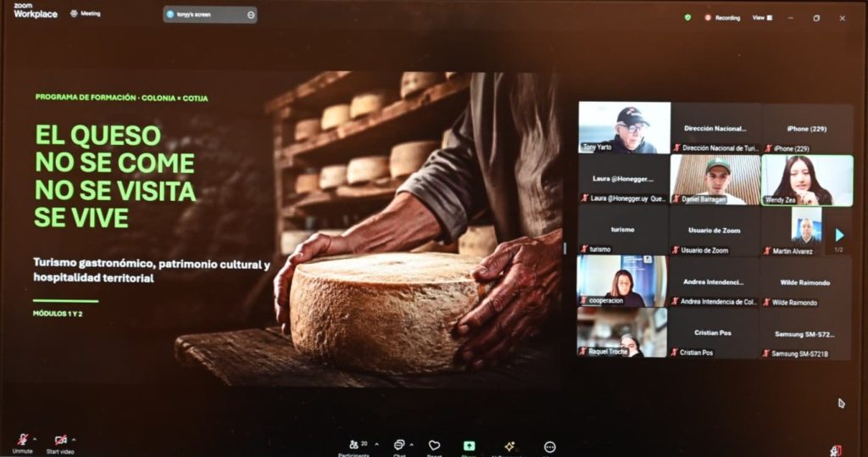Click muted mic icon beside Usuario de Zoom label
This screenshot has height=457, width=868.
tap(676, 250)
